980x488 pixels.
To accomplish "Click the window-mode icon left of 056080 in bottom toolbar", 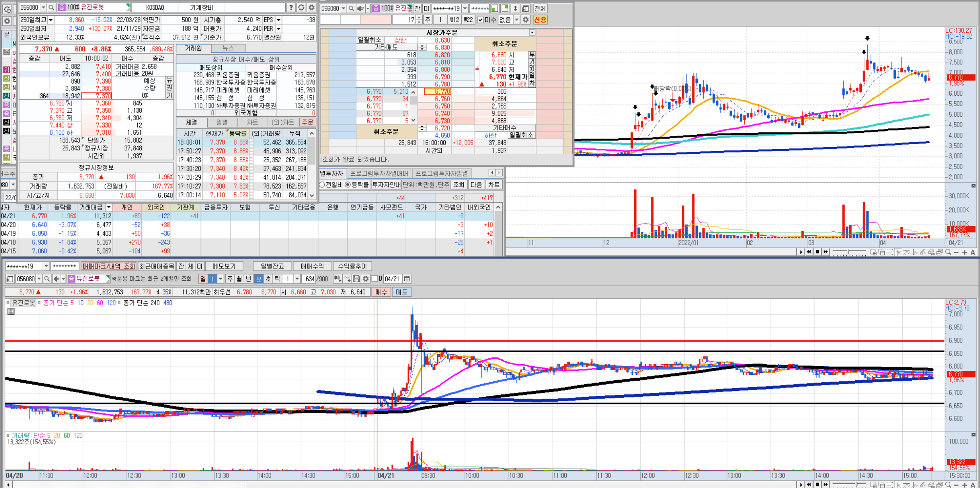I will [10, 279].
